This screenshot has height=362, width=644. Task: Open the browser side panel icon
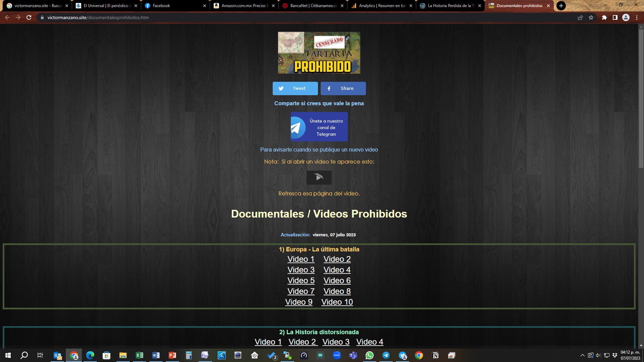(615, 17)
